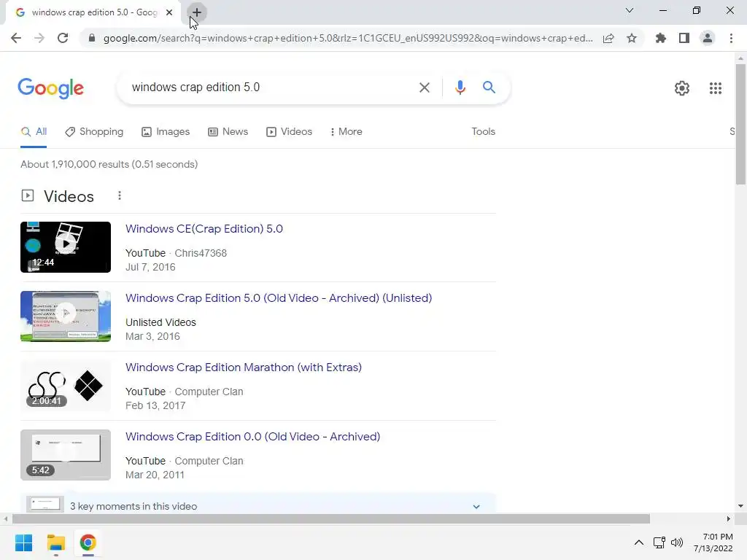
Task: View site lock information icon
Action: tap(92, 38)
